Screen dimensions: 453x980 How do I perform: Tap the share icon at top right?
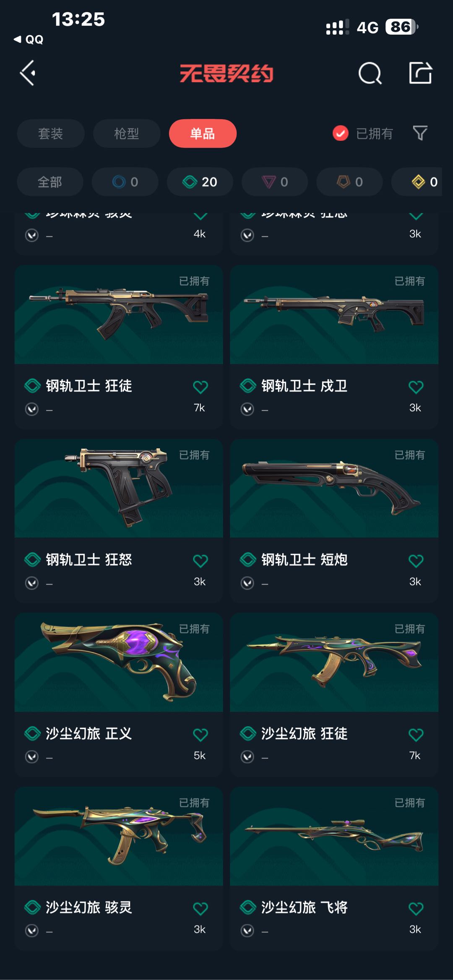420,73
